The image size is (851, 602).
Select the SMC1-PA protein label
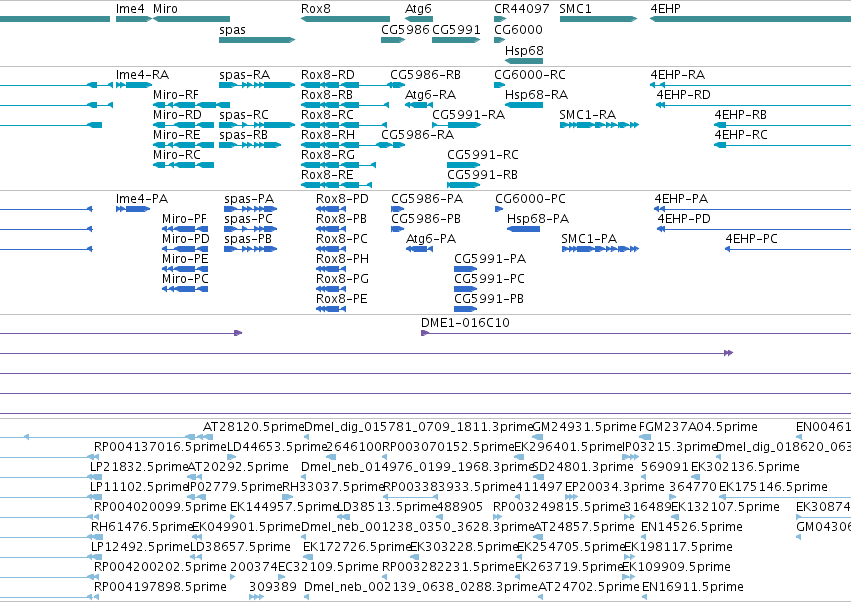tap(589, 239)
